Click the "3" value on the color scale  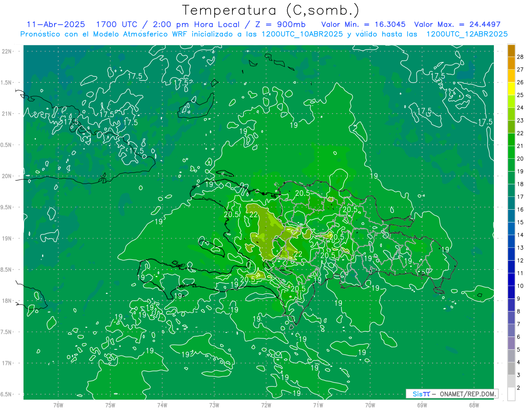click(x=519, y=375)
